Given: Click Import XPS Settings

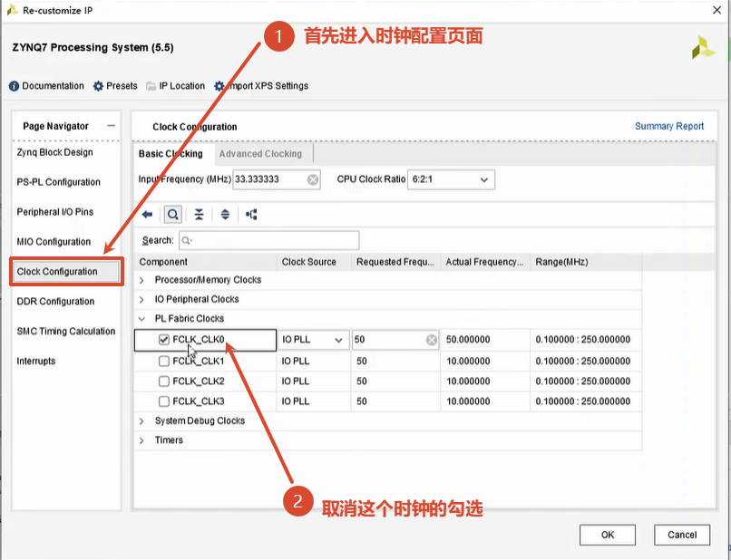Looking at the screenshot, I should click(261, 86).
